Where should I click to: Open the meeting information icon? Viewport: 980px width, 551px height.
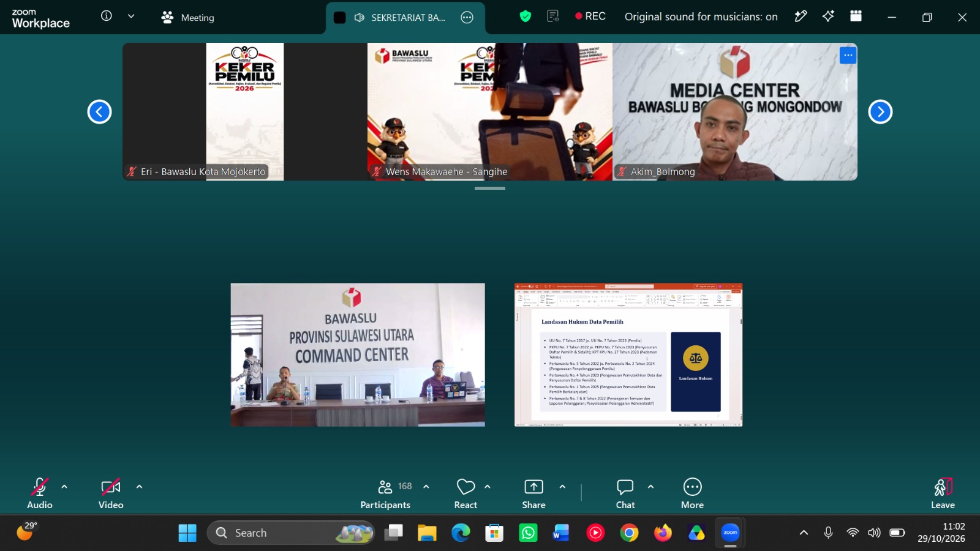pos(107,16)
